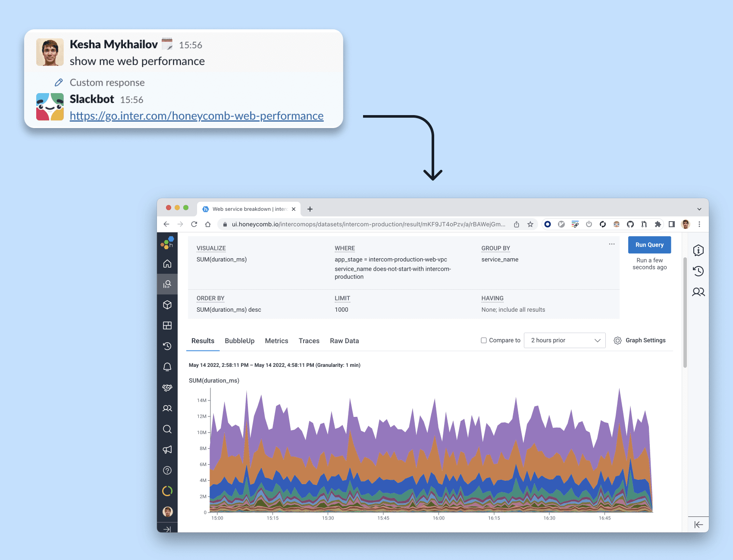This screenshot has width=733, height=560.
Task: Open query info via the hexagon info icon
Action: pyautogui.click(x=699, y=250)
